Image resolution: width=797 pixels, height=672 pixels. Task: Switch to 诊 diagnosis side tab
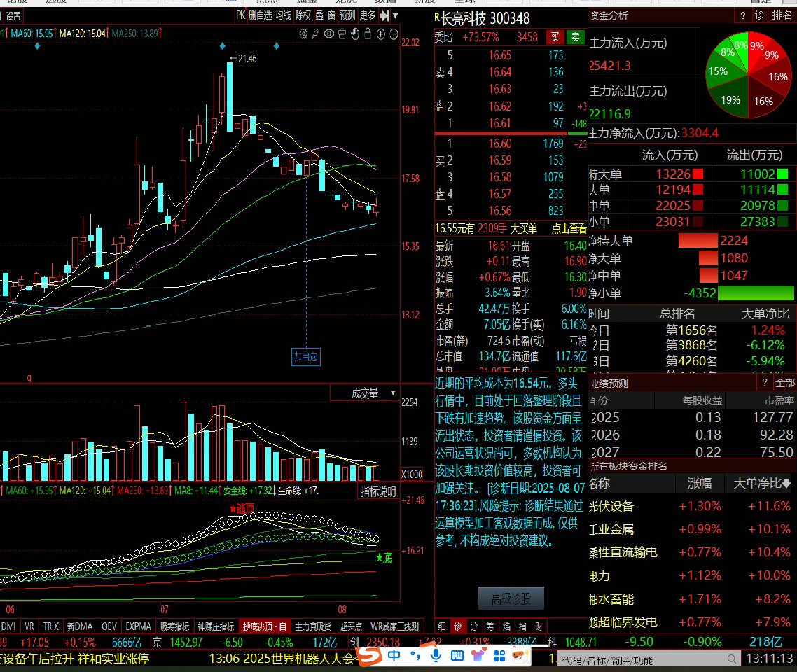coord(457,626)
